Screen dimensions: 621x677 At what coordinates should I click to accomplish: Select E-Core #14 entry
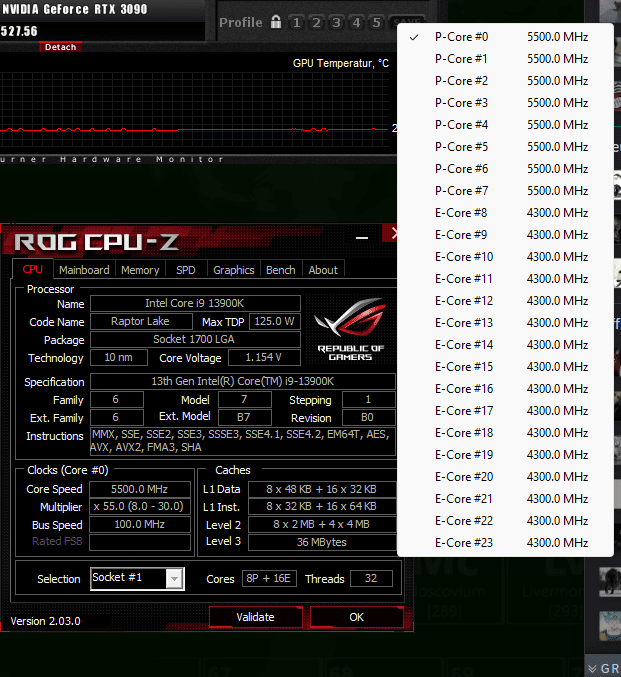pyautogui.click(x=505, y=345)
